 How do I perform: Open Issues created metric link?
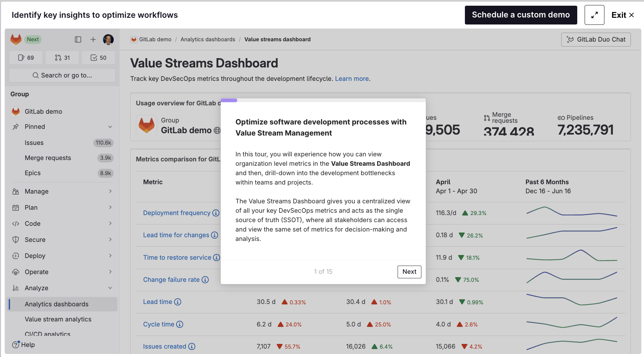164,346
